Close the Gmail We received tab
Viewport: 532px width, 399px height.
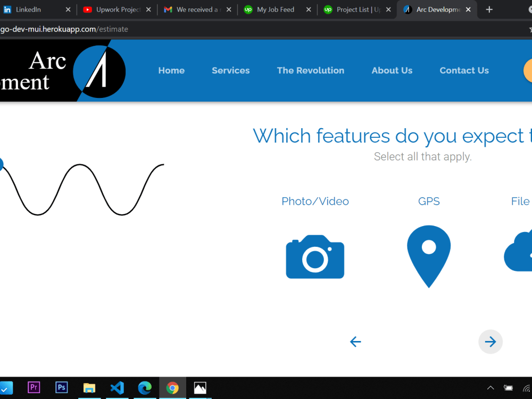(x=229, y=10)
